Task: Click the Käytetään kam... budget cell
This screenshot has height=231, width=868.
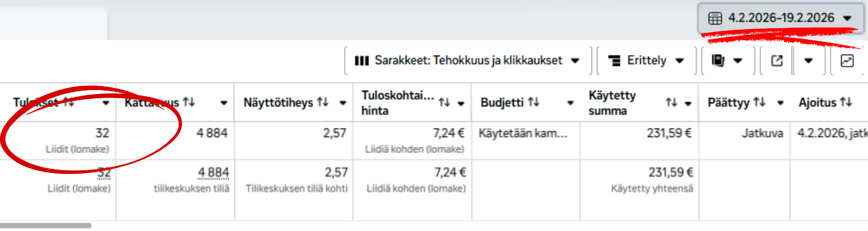Action: pyautogui.click(x=523, y=133)
